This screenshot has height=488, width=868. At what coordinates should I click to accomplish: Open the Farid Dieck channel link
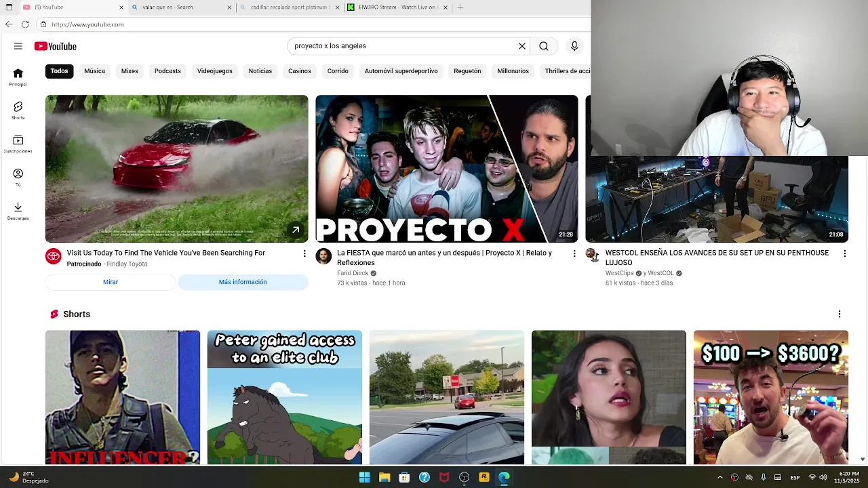click(x=353, y=273)
